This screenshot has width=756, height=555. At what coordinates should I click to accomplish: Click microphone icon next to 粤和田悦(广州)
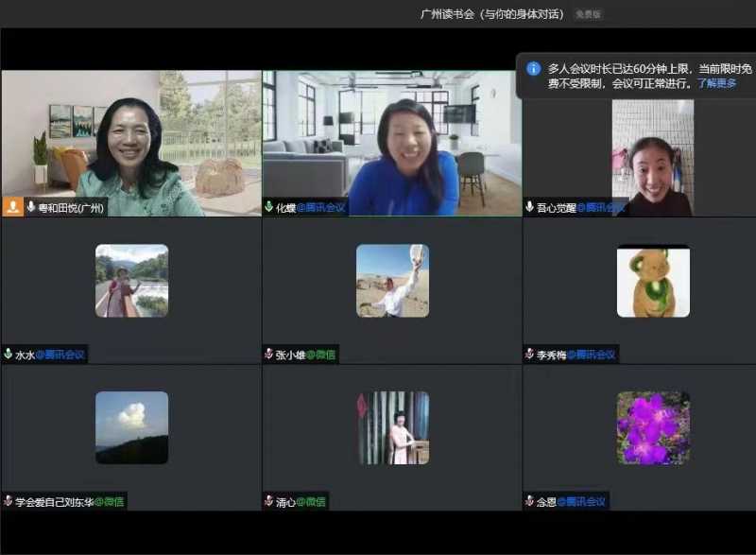tap(31, 207)
